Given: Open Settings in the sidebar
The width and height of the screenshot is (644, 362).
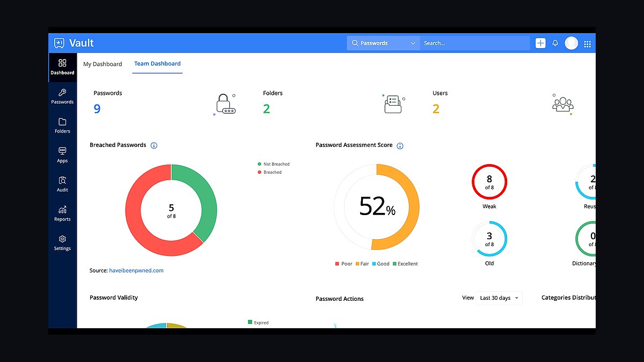Looking at the screenshot, I should click(x=62, y=243).
